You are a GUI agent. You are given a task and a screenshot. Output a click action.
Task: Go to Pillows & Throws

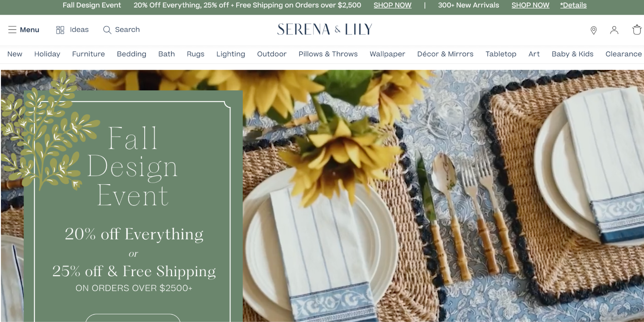pos(328,54)
